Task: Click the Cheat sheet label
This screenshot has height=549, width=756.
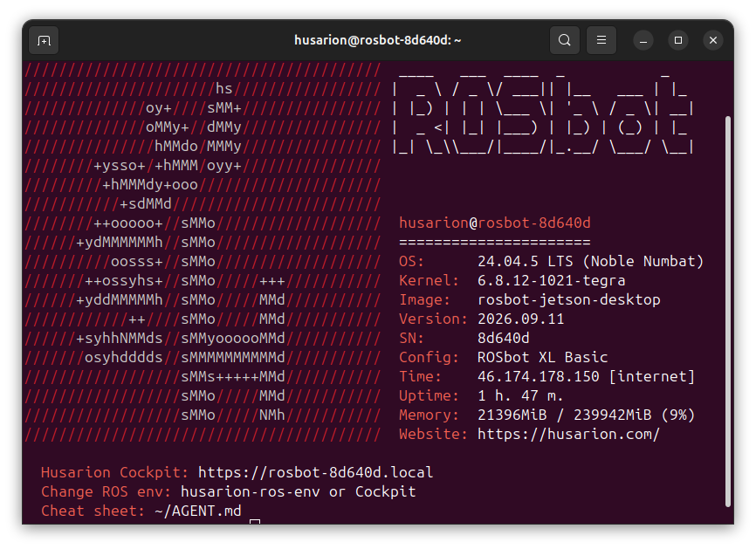Action: pyautogui.click(x=93, y=511)
